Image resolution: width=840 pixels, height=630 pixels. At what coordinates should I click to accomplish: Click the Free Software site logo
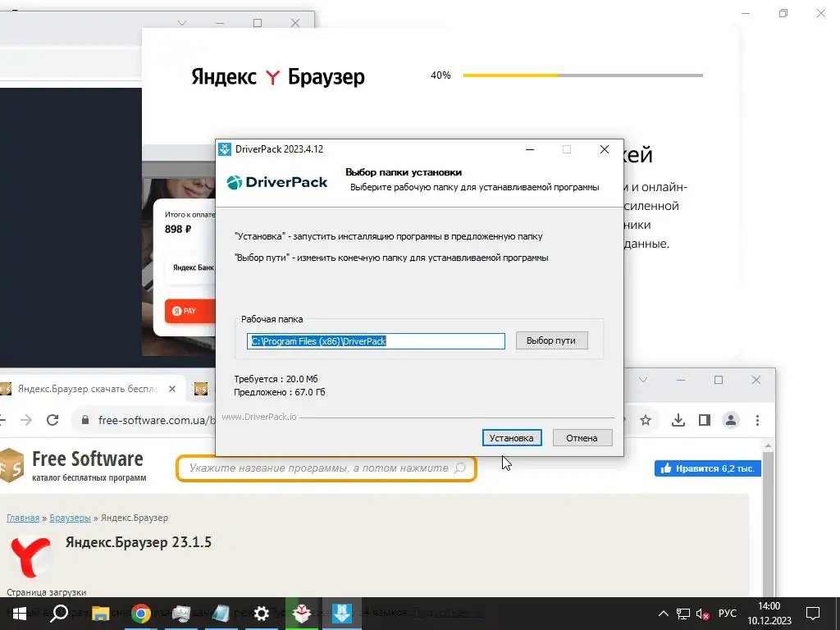(x=72, y=466)
